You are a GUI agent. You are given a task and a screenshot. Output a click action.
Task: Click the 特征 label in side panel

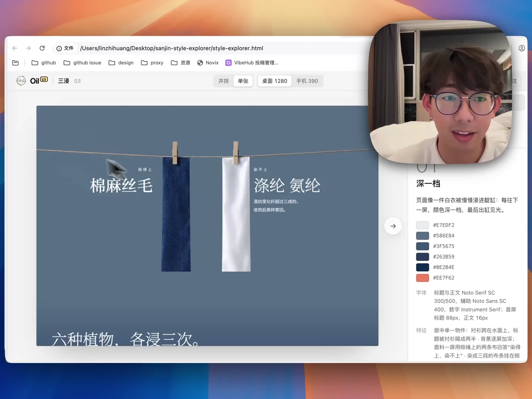pos(421,331)
